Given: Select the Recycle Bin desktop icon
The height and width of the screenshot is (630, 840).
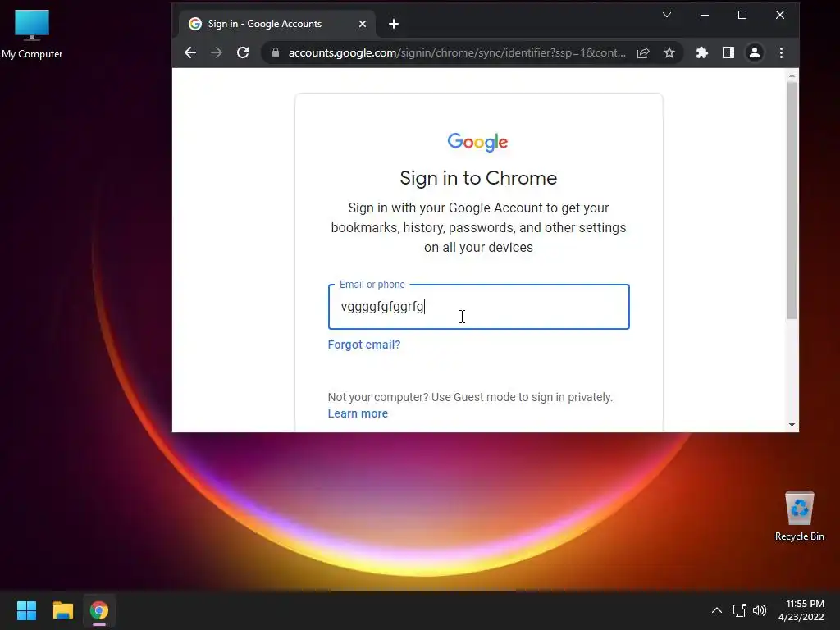Looking at the screenshot, I should coord(799,516).
